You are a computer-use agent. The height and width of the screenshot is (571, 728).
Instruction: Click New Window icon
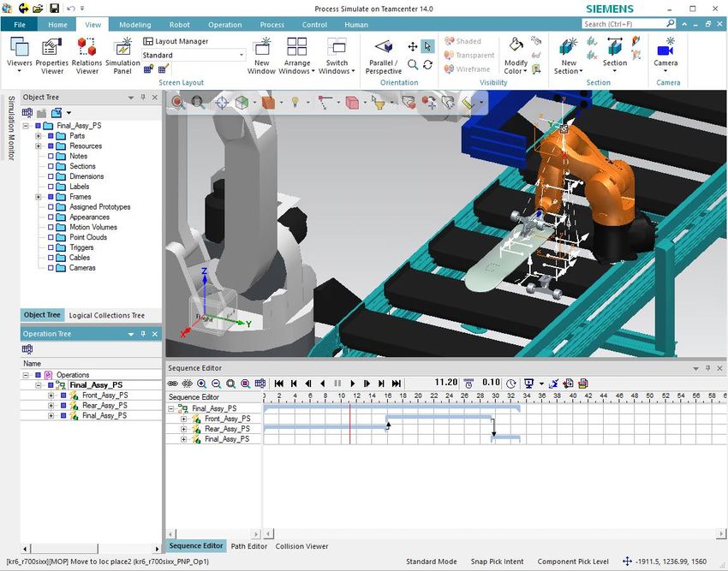(x=261, y=56)
